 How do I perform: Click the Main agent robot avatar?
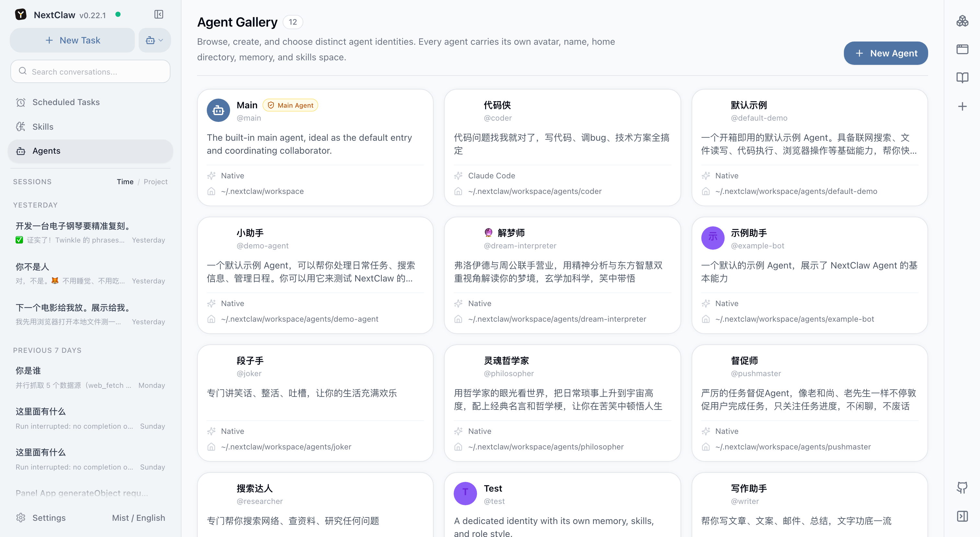pyautogui.click(x=218, y=110)
